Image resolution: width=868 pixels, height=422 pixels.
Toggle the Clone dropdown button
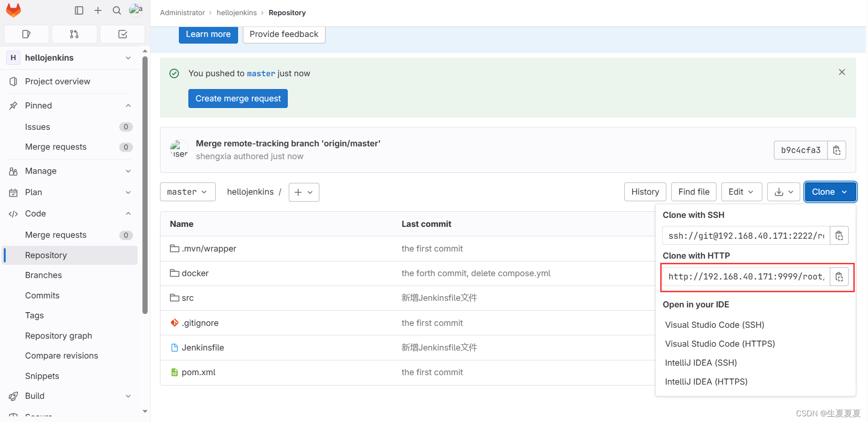click(x=830, y=192)
